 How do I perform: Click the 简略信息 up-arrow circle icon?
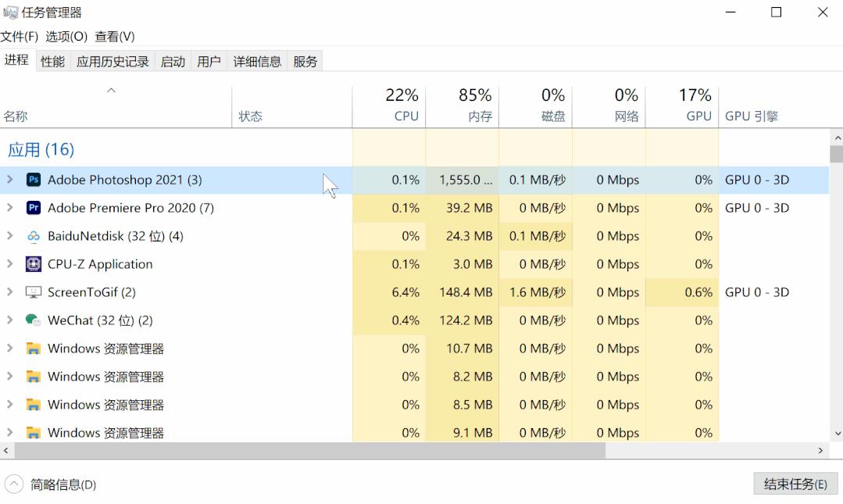click(x=14, y=484)
